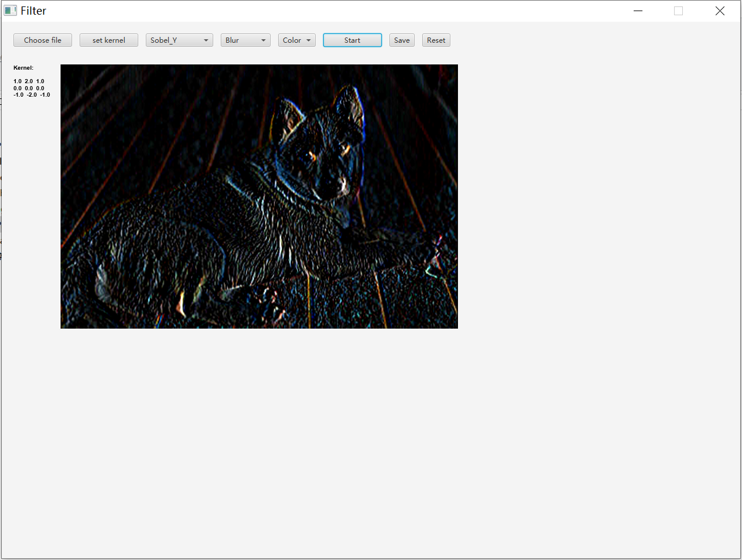The image size is (742, 560).
Task: Expand the Blur filter dropdown
Action: (245, 40)
